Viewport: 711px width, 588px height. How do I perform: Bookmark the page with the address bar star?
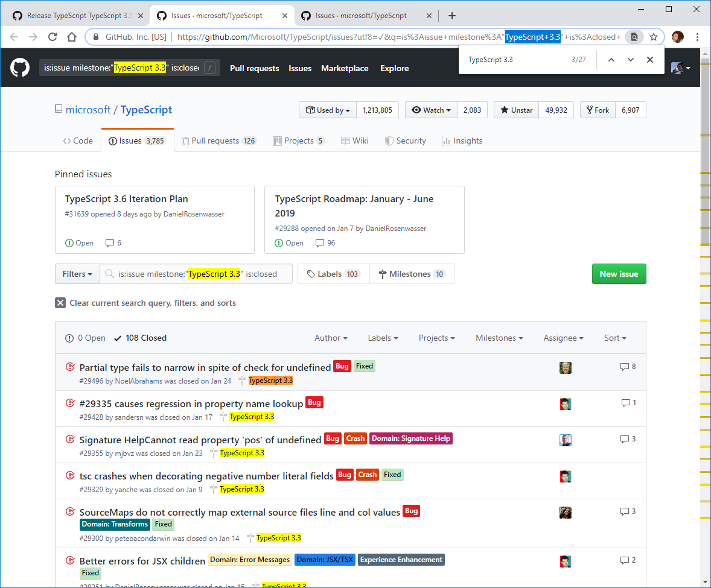(x=654, y=37)
